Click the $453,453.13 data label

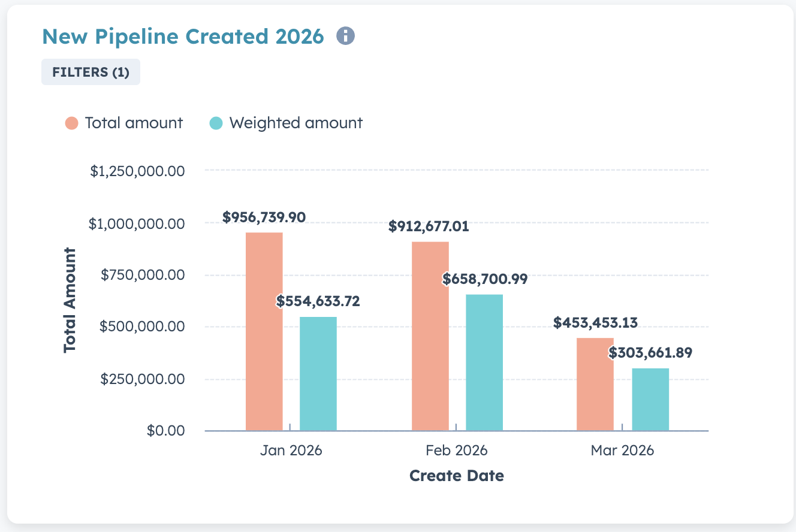[595, 323]
